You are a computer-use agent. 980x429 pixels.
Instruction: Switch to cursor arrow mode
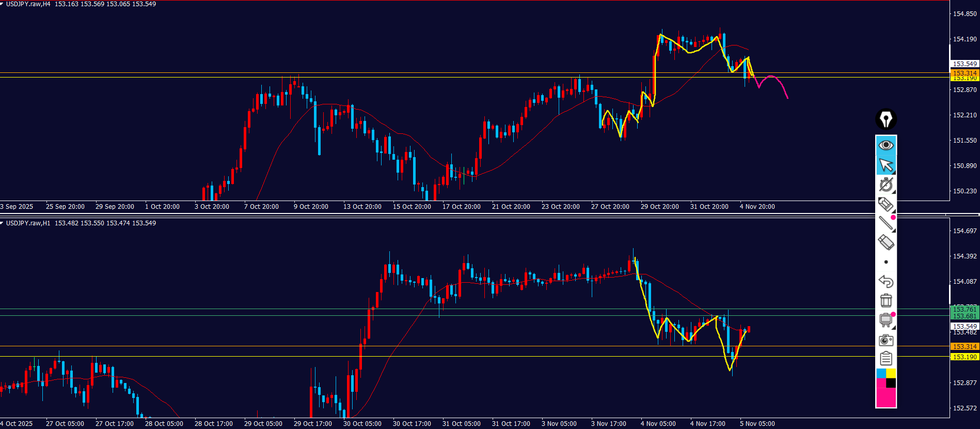886,165
